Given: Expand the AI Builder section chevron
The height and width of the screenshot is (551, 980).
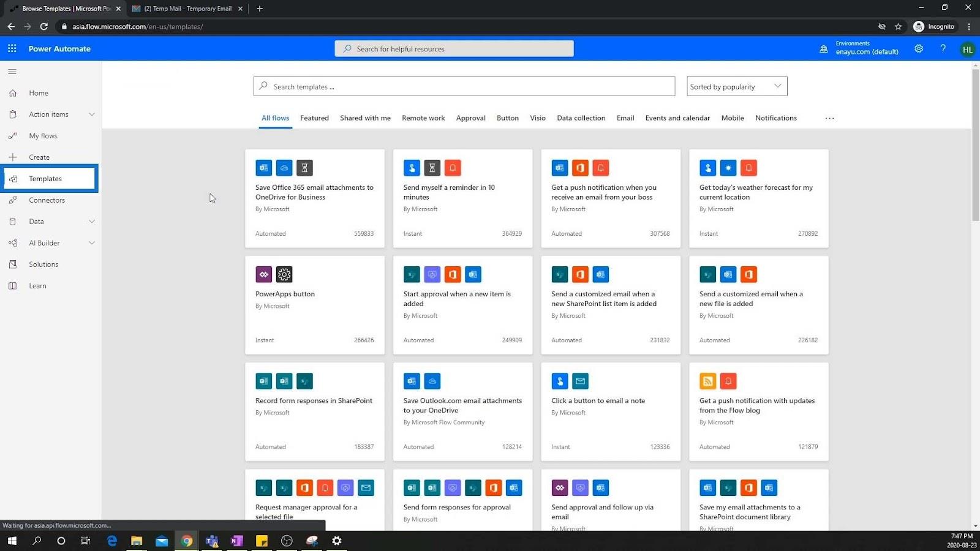Looking at the screenshot, I should click(92, 243).
